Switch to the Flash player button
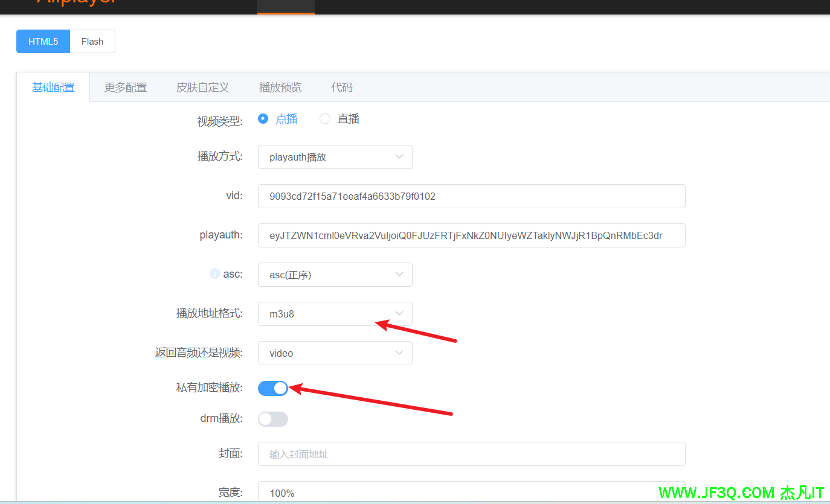 tap(92, 42)
